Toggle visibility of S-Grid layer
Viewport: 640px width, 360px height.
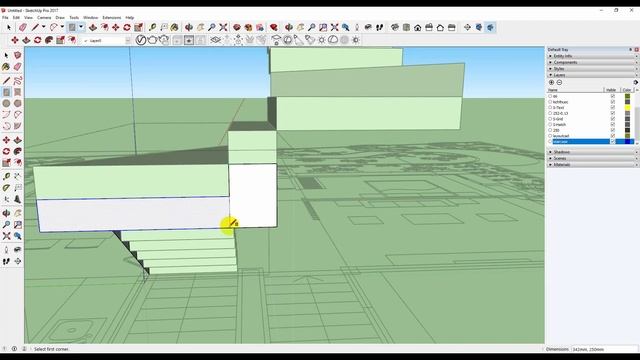coord(613,119)
